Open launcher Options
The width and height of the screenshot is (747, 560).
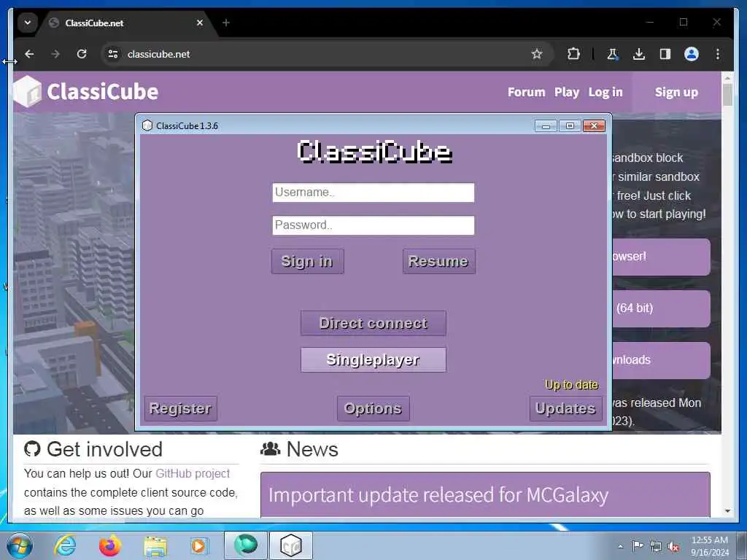[x=373, y=408]
